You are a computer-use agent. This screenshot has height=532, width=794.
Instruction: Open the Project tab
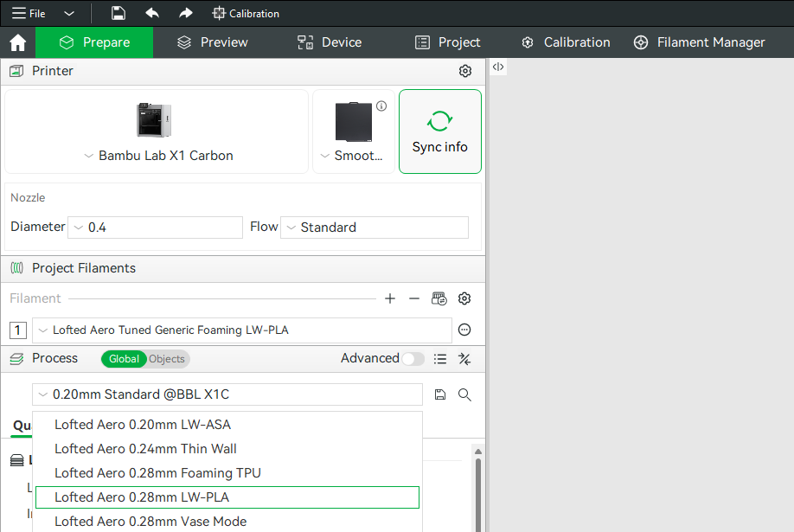point(448,42)
